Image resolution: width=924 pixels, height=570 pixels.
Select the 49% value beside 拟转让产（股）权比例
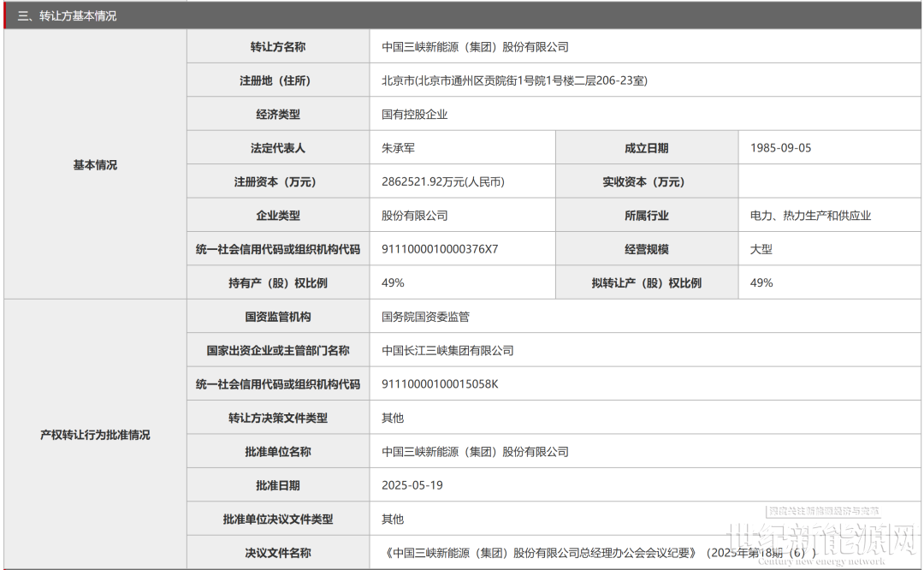[x=761, y=283]
